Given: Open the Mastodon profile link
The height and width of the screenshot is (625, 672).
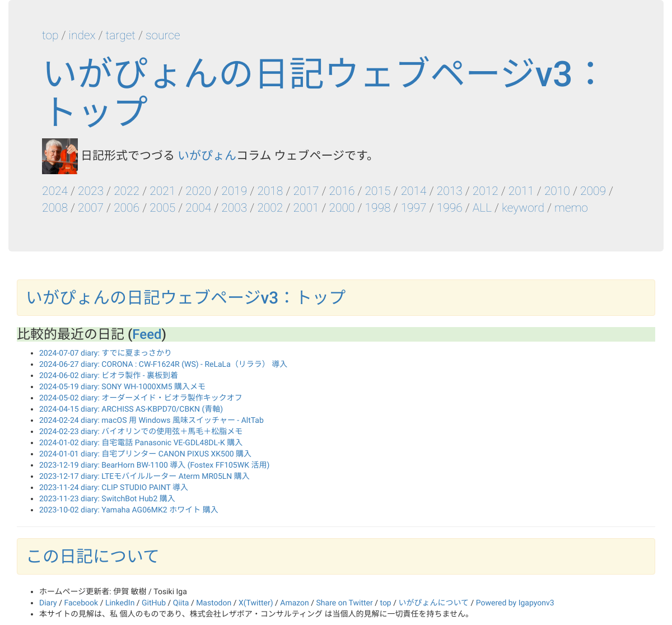Looking at the screenshot, I should [x=213, y=603].
